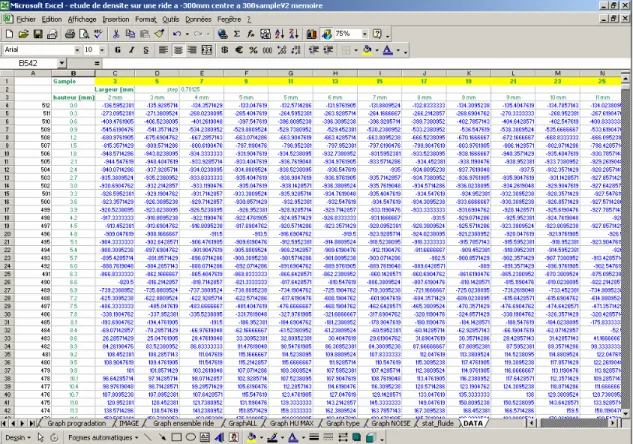Toggle the Select Objects pointer

40,438
